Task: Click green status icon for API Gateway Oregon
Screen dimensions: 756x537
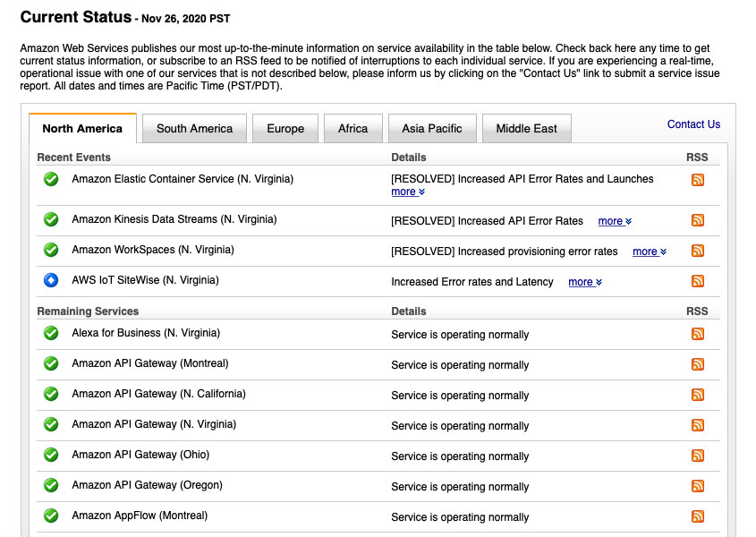Action: (51, 485)
